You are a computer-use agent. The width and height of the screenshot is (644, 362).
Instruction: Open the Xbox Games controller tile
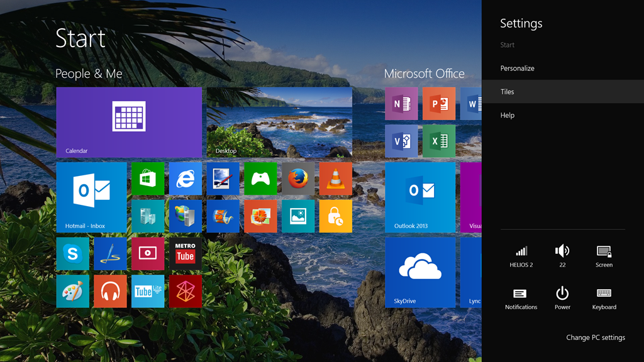point(260,178)
